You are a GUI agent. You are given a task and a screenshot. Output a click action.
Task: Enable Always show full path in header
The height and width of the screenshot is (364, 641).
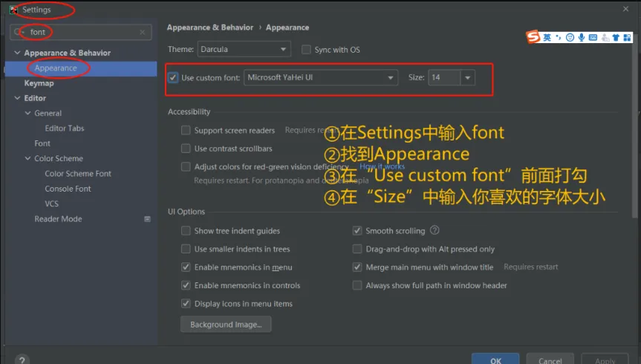click(357, 285)
